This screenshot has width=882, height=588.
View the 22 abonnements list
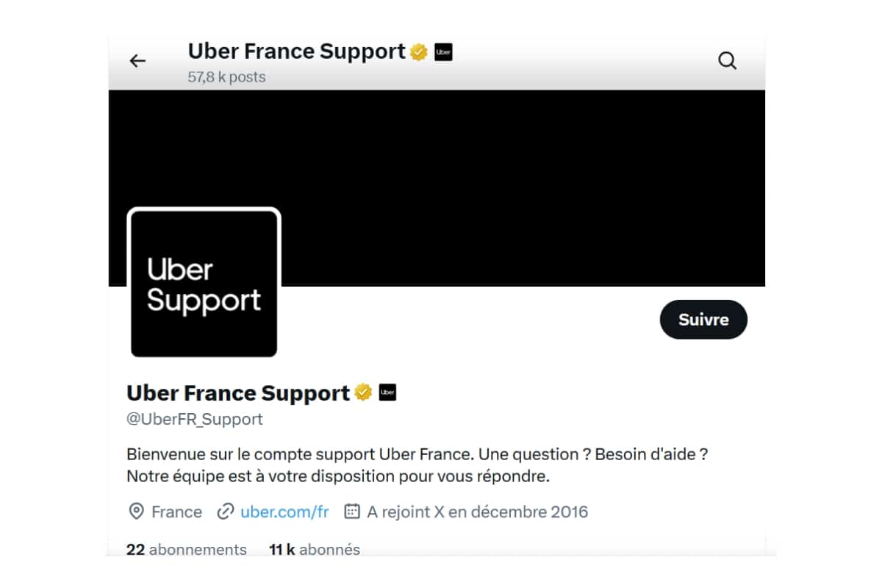pos(186,549)
